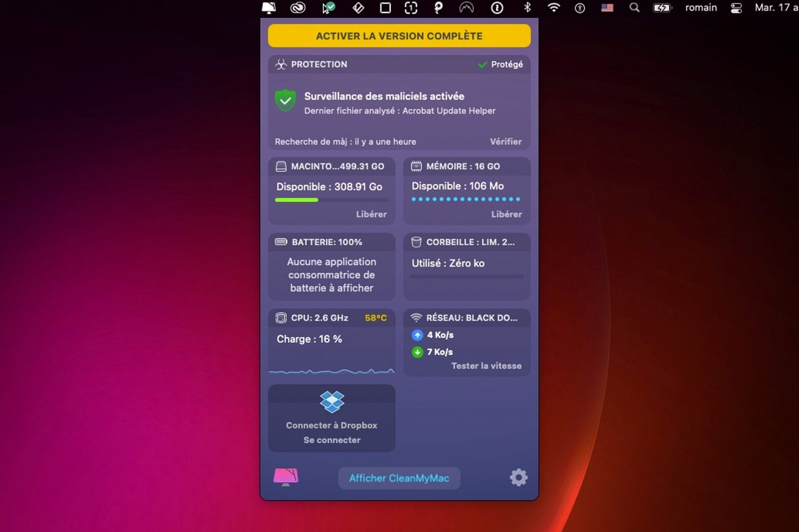Click the pink CleanMyMac monitor icon
This screenshot has height=532, width=799.
coord(285,477)
